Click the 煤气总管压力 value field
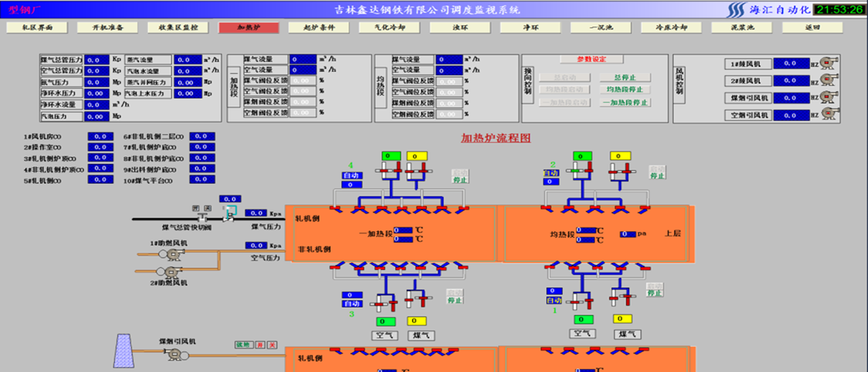Viewport: 868px width, 372px height. point(97,60)
